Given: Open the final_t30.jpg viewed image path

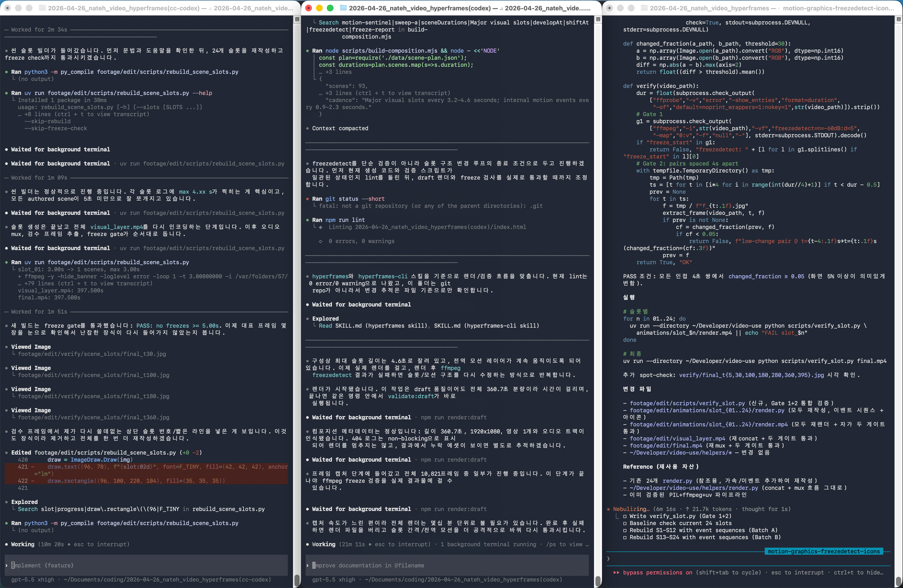Looking at the screenshot, I should click(92, 354).
